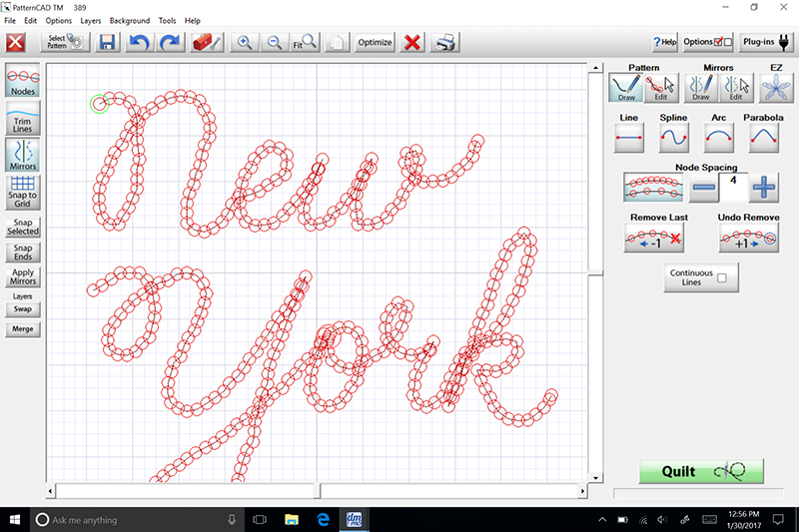
Task: Open the EZ flower pattern tool
Action: [771, 90]
